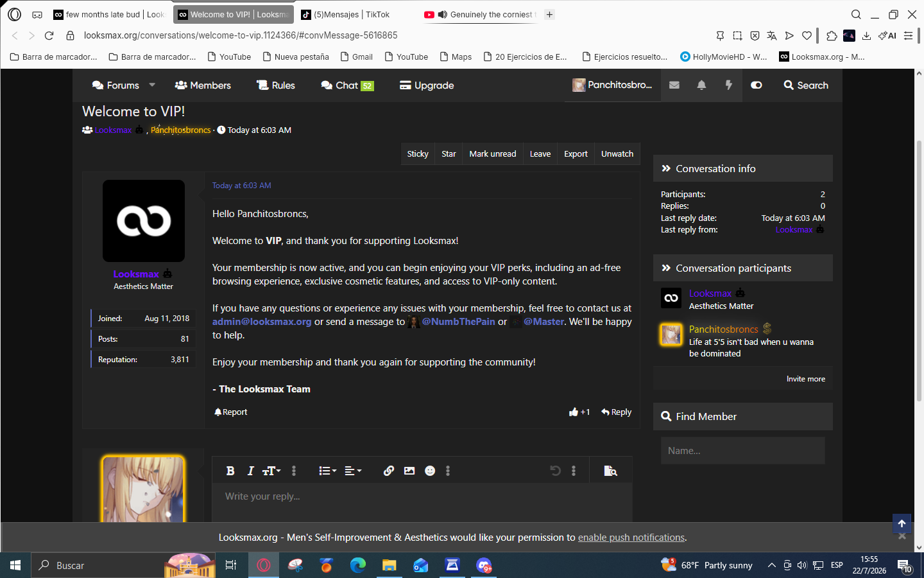The width and height of the screenshot is (924, 578).
Task: Open Panchitosbroncs in the participants list
Action: pos(723,329)
